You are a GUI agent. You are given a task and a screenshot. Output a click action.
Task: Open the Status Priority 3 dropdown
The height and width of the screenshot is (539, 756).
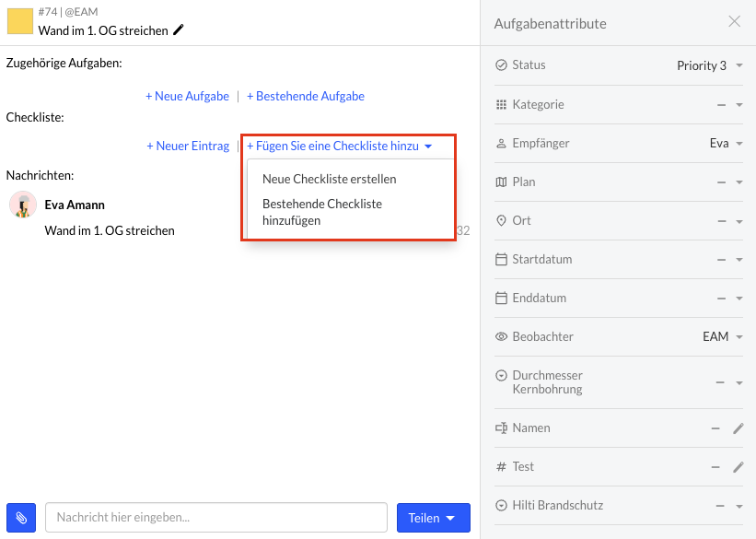click(710, 65)
